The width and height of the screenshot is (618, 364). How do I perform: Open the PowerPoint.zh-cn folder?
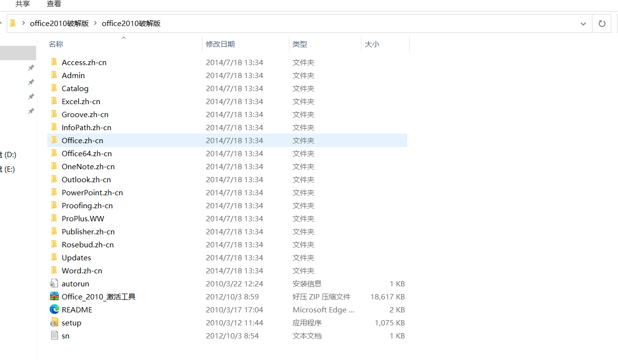click(92, 192)
